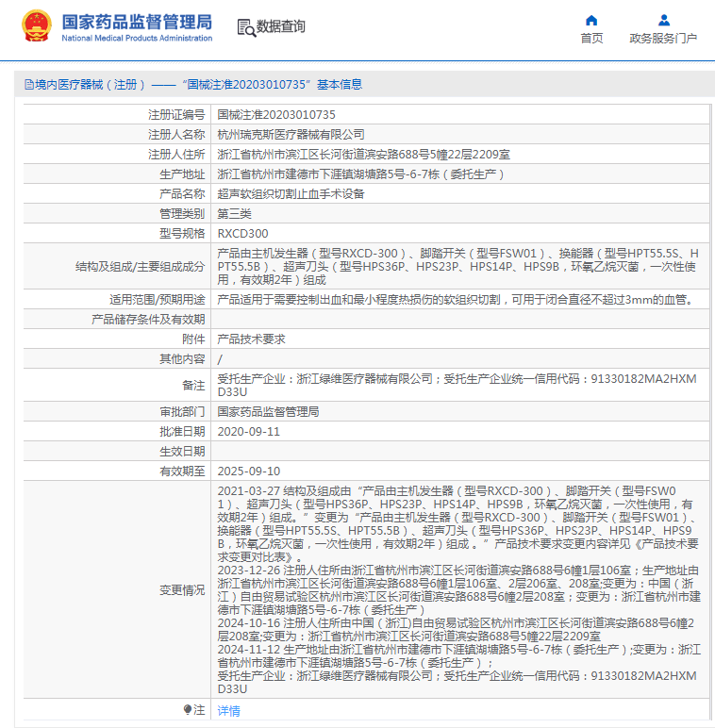This screenshot has width=715, height=728.
Task: Select the 生产地址 label
Action: coord(182,174)
